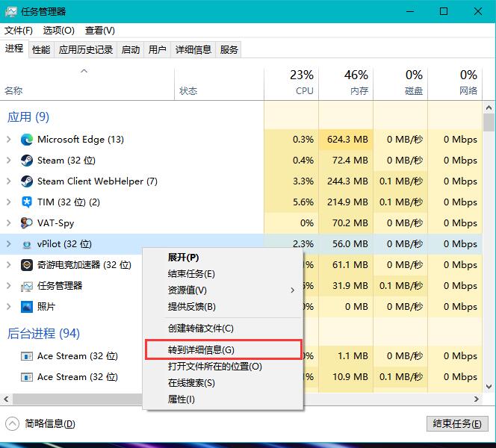Expand the TIM (32 位) (2) group
Viewport: 496px width, 448px height.
click(x=9, y=202)
